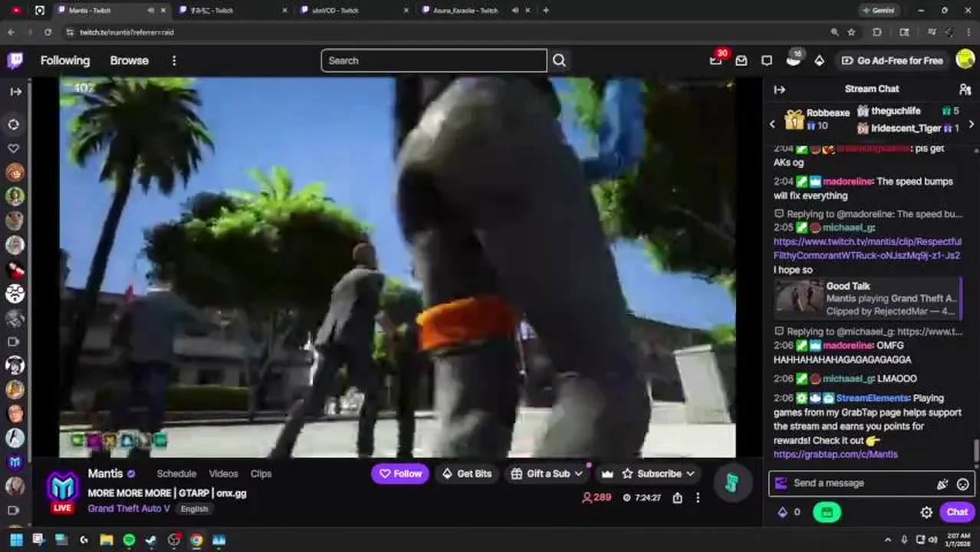Image resolution: width=980 pixels, height=552 pixels.
Task: Open cheer Bits icon in message box
Action: [x=942, y=484]
